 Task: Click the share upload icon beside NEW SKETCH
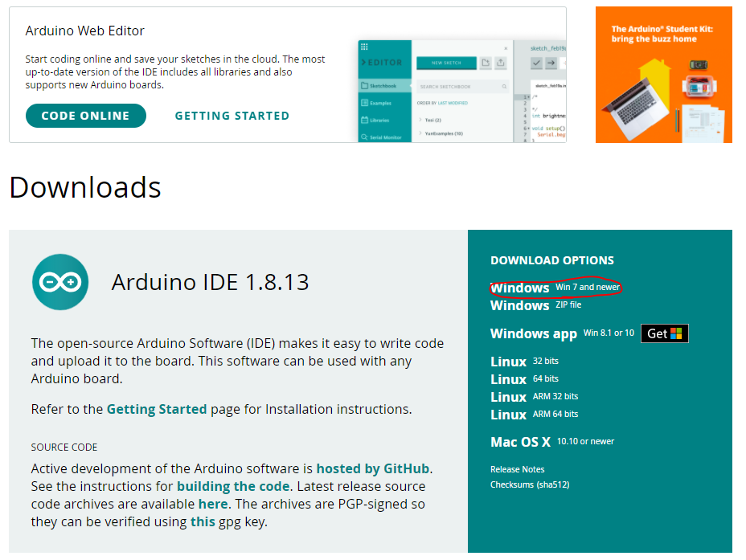tap(501, 63)
